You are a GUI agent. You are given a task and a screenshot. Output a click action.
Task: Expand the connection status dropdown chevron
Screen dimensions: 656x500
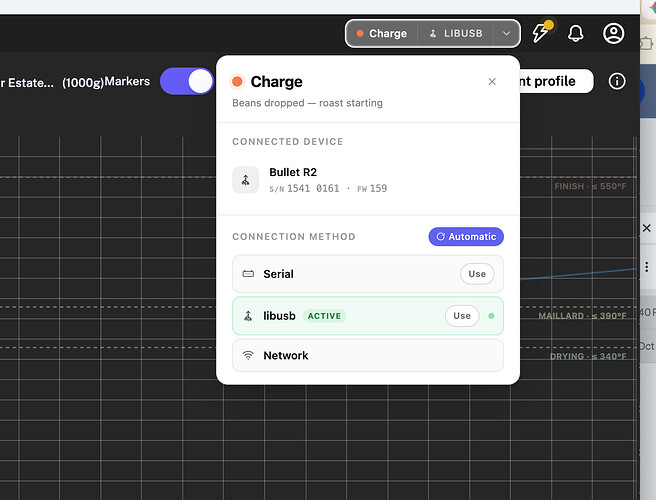click(506, 33)
